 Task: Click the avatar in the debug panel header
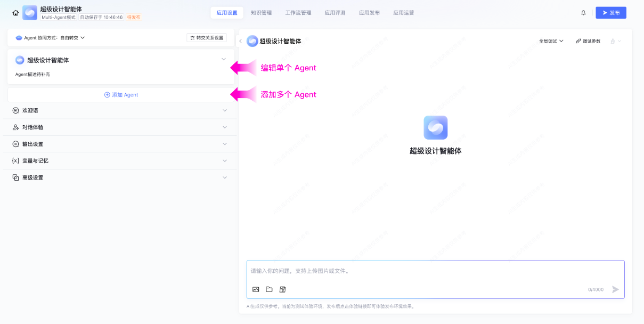click(x=252, y=41)
